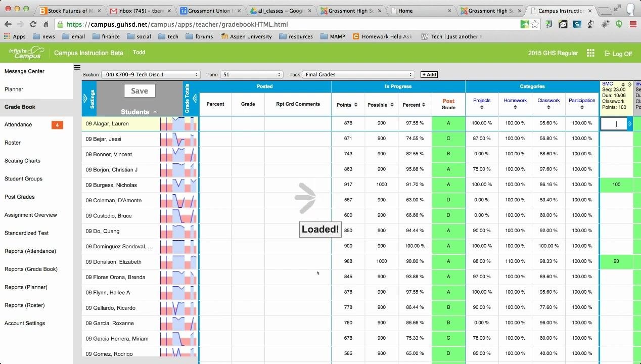Open Message Center in sidebar
Screen dimensions: 641x364
point(24,71)
